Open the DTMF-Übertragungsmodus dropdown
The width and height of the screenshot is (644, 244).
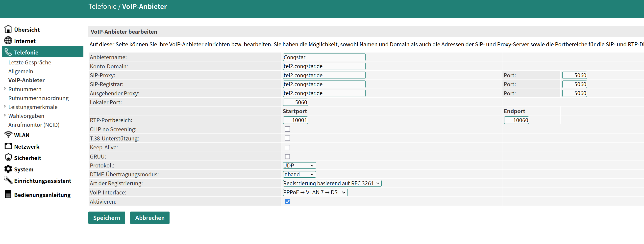(299, 174)
